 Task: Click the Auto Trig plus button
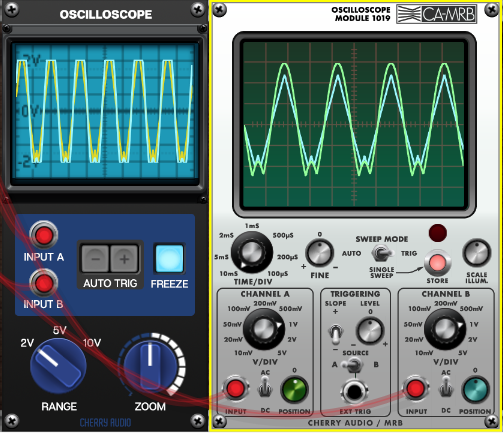[124, 259]
